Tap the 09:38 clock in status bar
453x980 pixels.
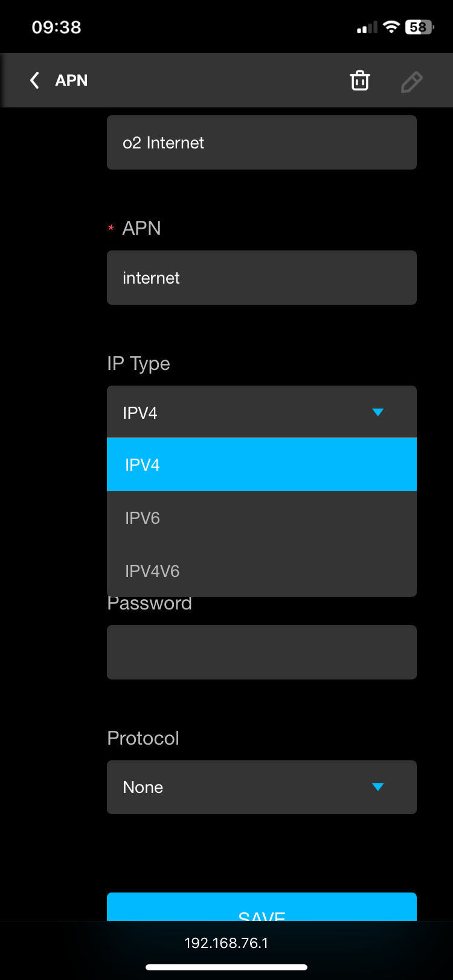[56, 27]
